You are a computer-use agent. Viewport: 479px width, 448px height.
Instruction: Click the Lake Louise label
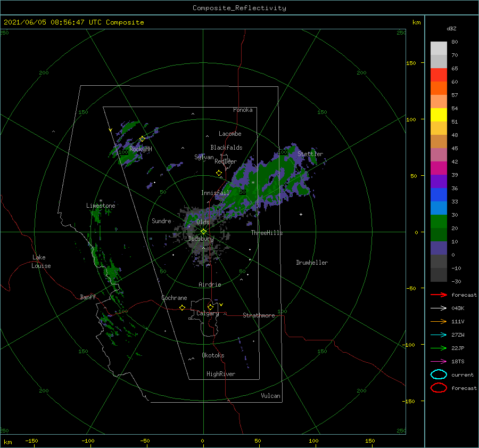coord(41,262)
